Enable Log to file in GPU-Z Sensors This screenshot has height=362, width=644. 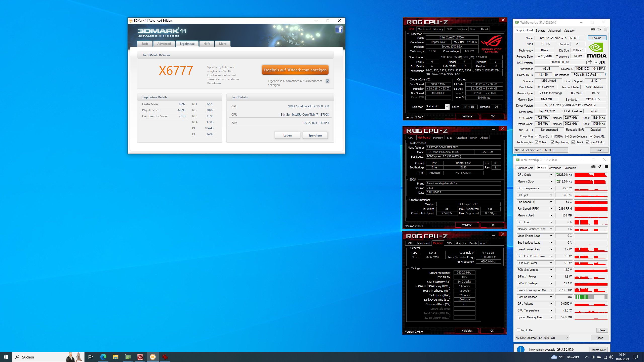pos(518,330)
